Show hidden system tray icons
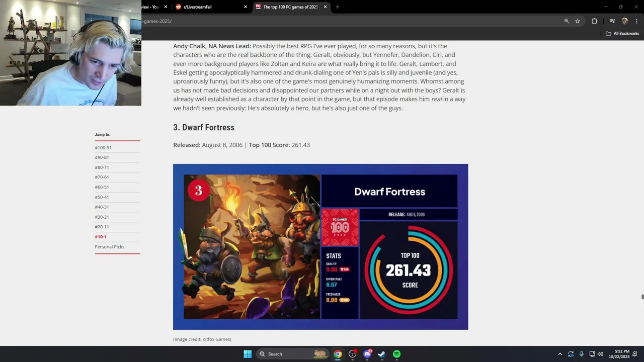 560,354
